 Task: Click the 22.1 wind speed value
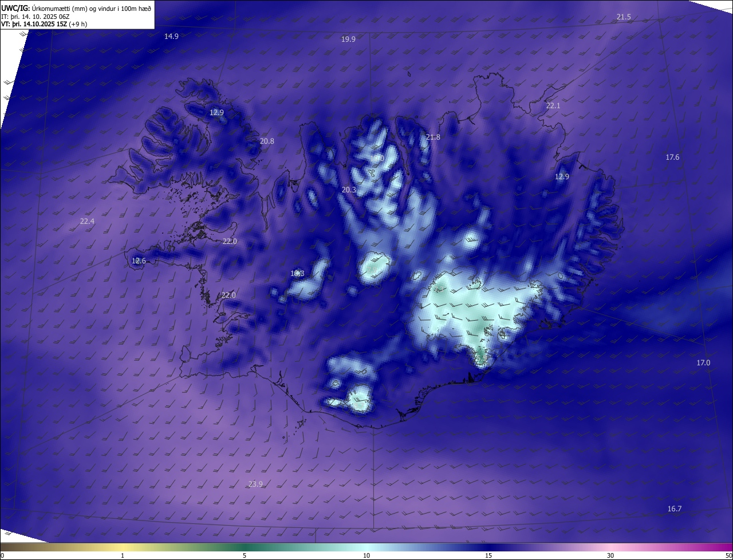pyautogui.click(x=553, y=106)
